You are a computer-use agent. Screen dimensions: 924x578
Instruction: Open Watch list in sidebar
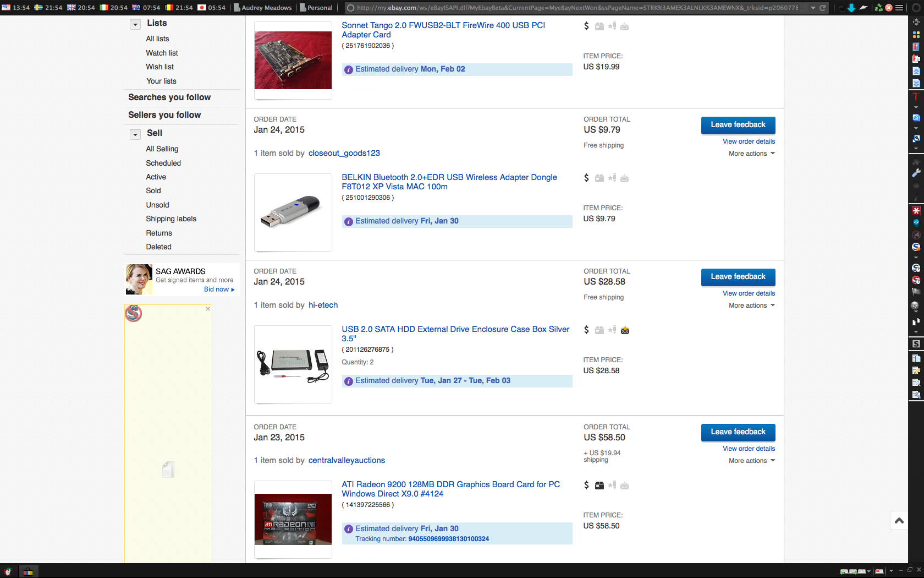162,53
